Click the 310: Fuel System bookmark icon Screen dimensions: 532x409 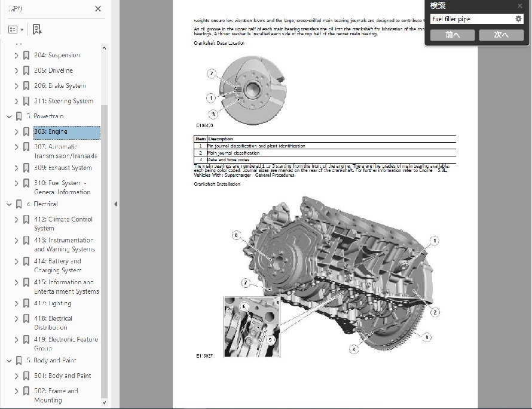coord(26,183)
